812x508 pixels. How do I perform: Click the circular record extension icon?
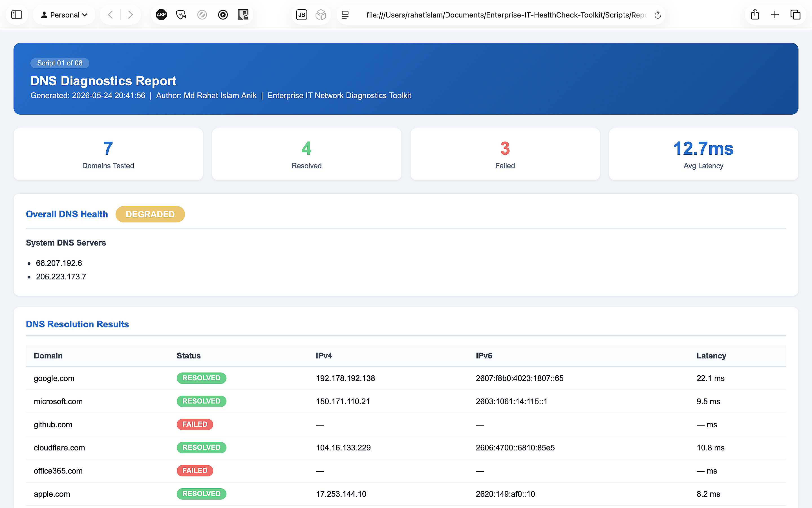(223, 15)
